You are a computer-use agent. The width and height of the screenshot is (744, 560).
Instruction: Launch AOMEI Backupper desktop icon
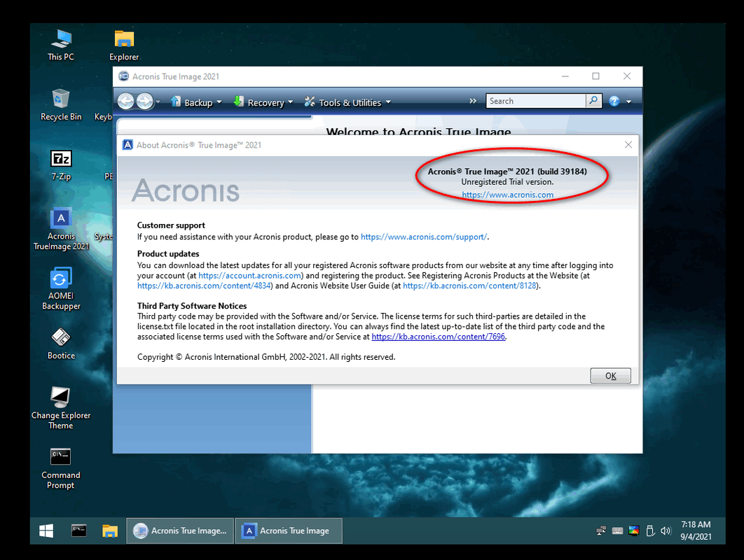click(x=61, y=289)
